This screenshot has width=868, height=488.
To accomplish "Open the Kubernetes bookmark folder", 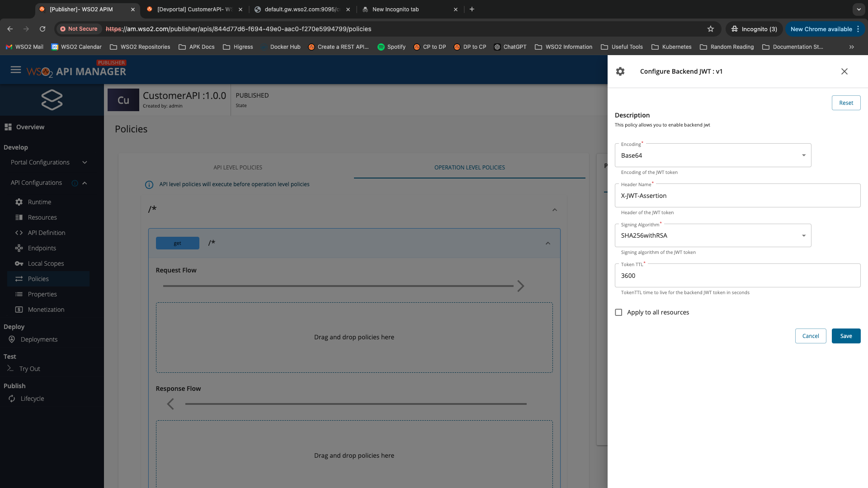I will point(671,47).
